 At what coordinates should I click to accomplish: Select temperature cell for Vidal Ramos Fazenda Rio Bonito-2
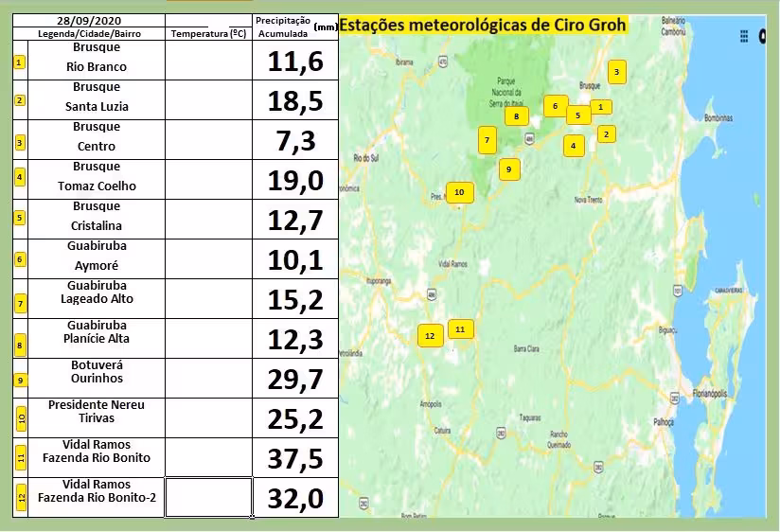[208, 497]
